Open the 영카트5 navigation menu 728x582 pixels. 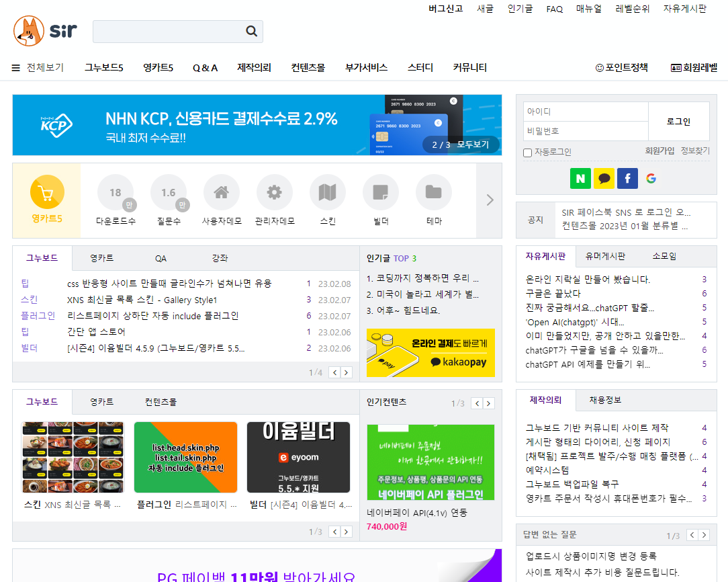point(158,68)
